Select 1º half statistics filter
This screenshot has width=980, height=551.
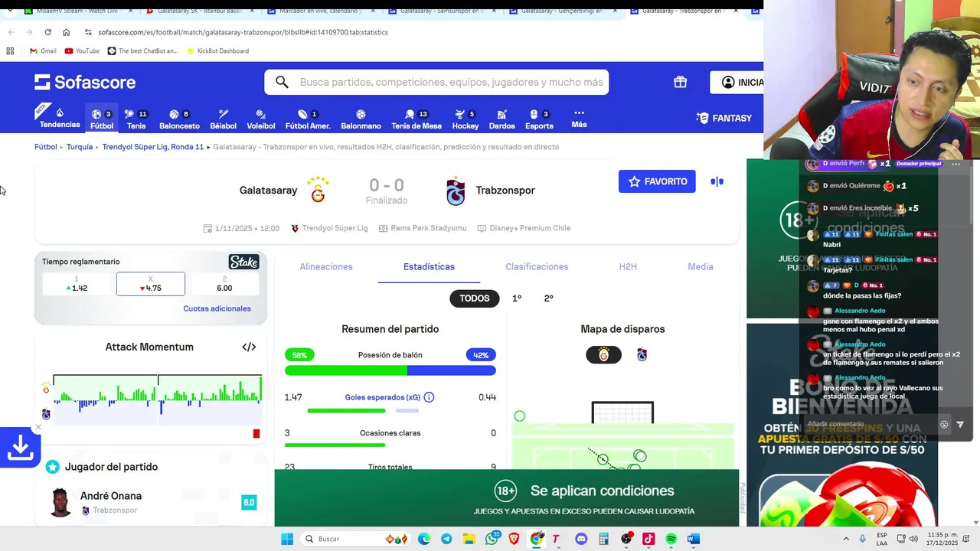(517, 298)
